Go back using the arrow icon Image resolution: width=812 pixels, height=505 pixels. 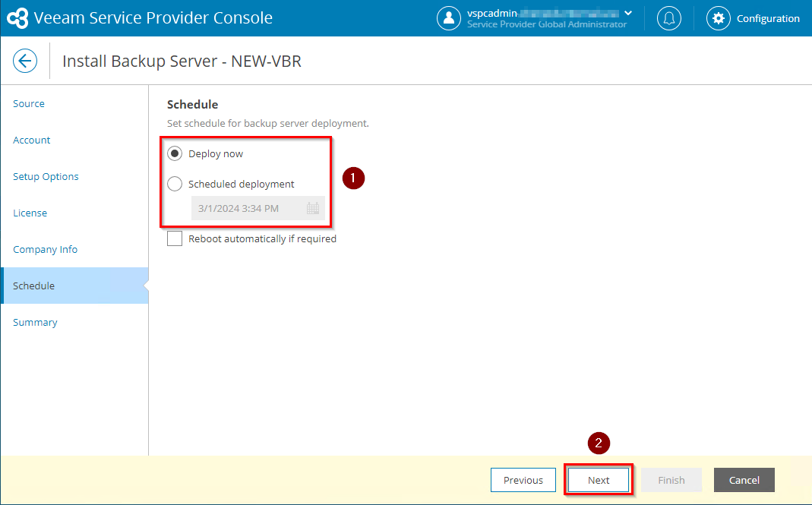click(25, 61)
